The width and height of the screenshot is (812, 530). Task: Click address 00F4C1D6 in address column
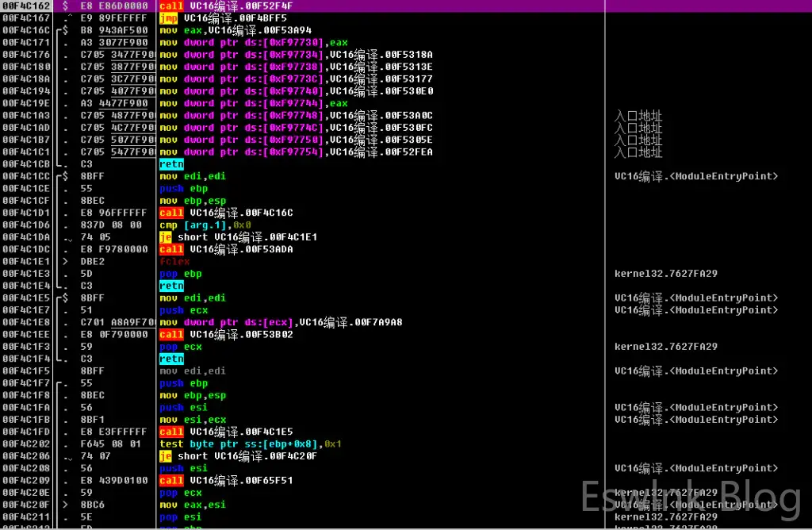tap(26, 225)
